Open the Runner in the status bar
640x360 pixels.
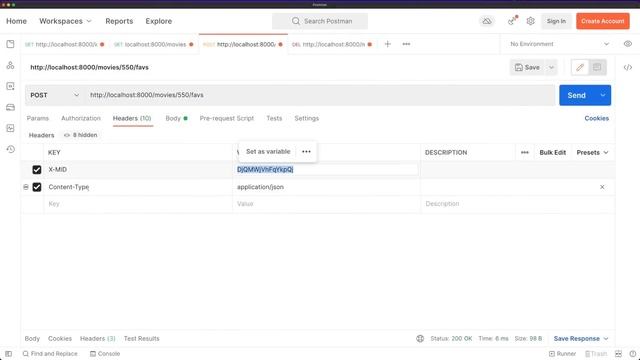(562, 354)
